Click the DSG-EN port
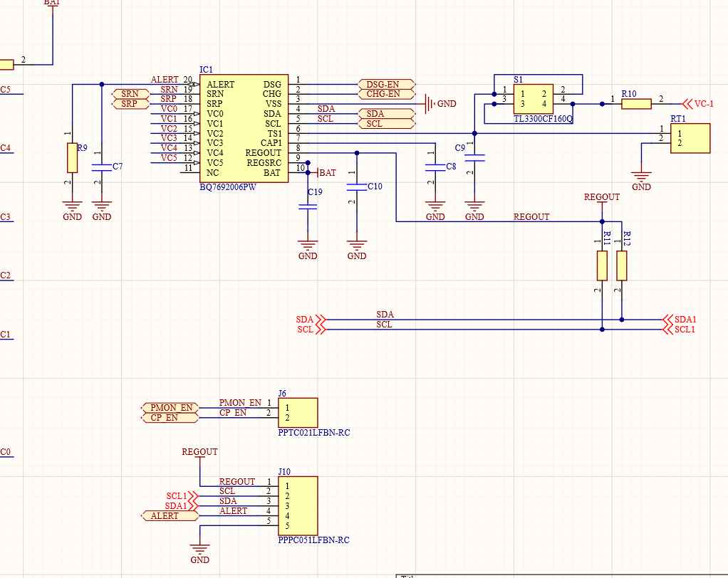Screen dimensions: 728x578 386,85
